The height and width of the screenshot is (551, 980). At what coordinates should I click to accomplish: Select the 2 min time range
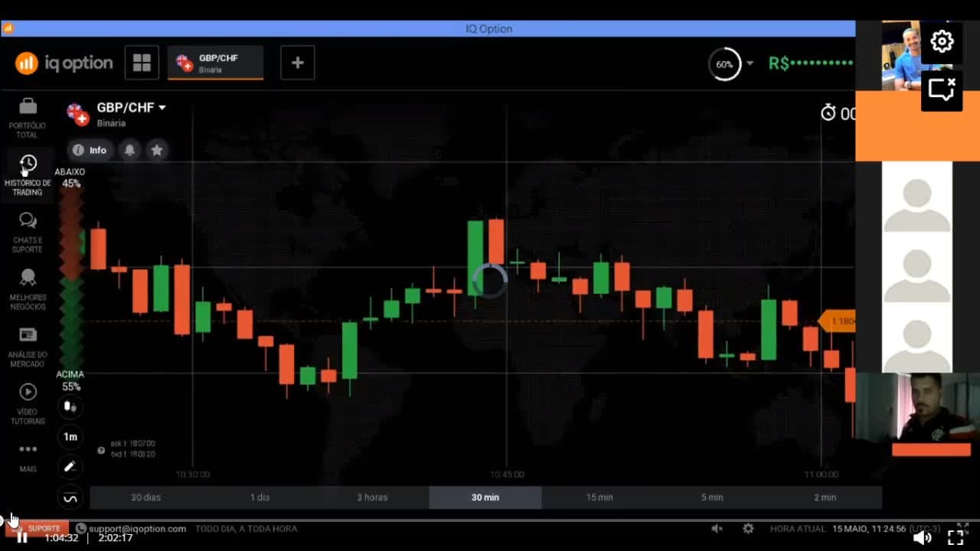click(x=825, y=497)
